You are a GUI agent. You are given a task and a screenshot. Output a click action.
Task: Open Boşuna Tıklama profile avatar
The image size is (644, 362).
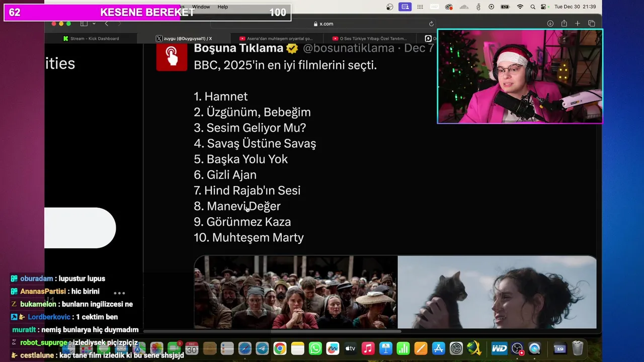tap(172, 56)
